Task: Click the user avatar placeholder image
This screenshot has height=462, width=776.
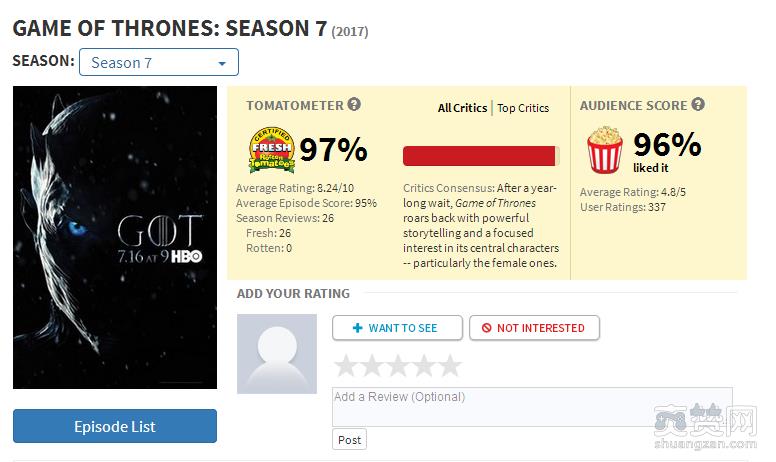Action: pos(276,353)
